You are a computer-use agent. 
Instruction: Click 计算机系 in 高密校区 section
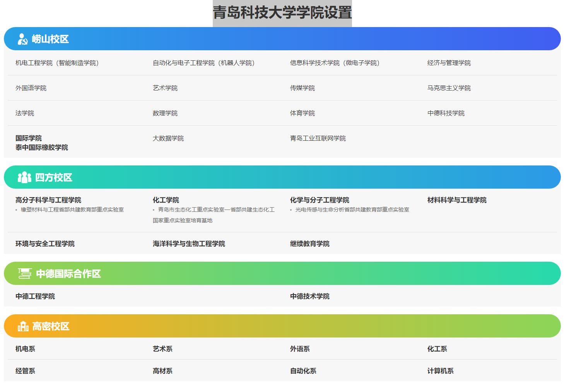coord(440,371)
